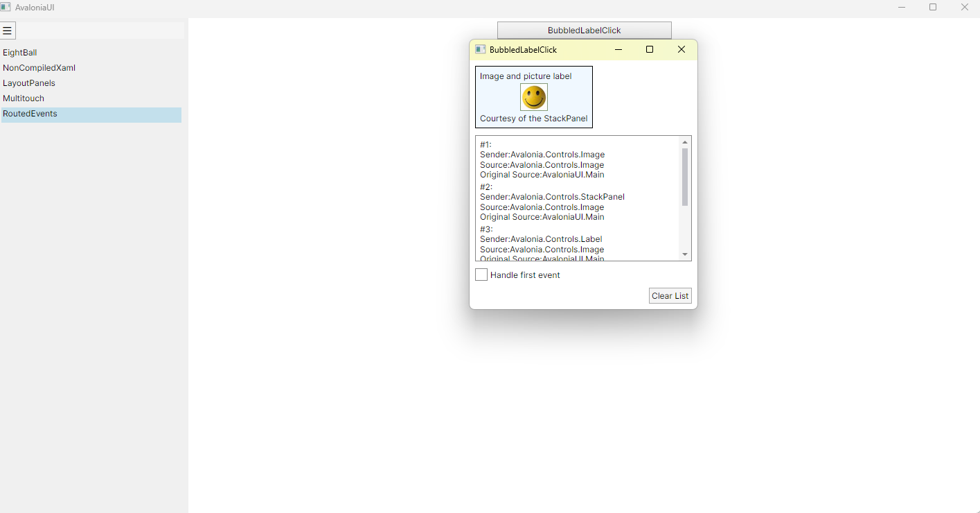The image size is (980, 513).
Task: Click the '#3:' entry in the event list
Action: click(486, 229)
